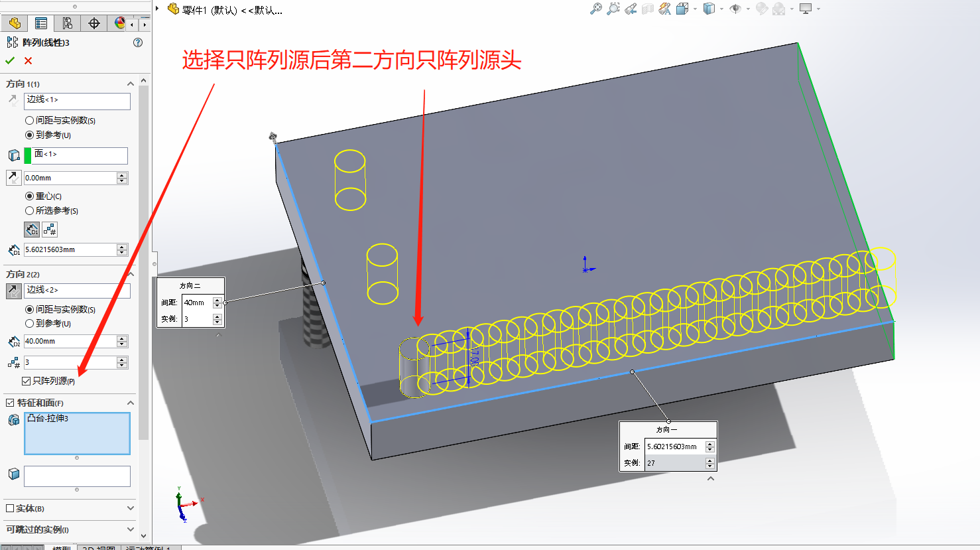This screenshot has height=550, width=980.
Task: Collapse the Direction 1 section
Action: tap(131, 84)
